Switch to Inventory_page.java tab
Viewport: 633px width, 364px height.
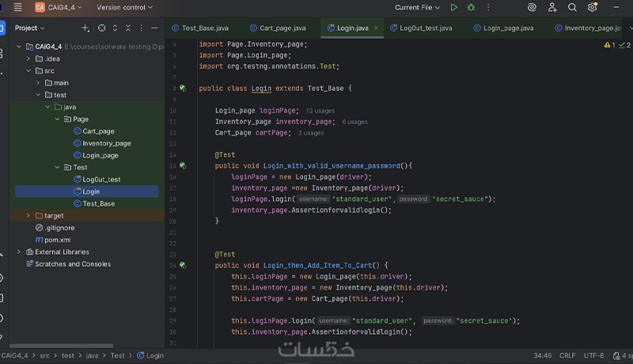(588, 28)
